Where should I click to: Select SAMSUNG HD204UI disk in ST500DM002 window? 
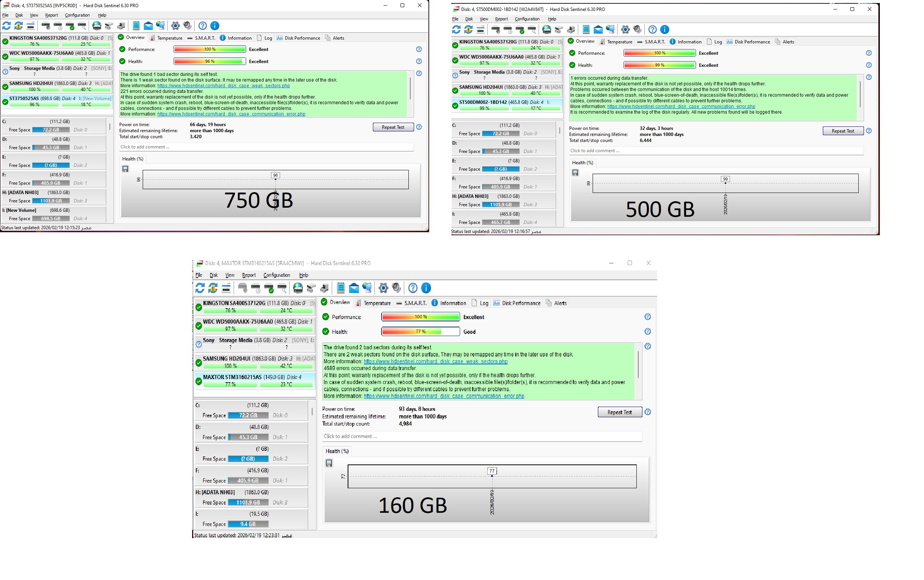(x=507, y=90)
